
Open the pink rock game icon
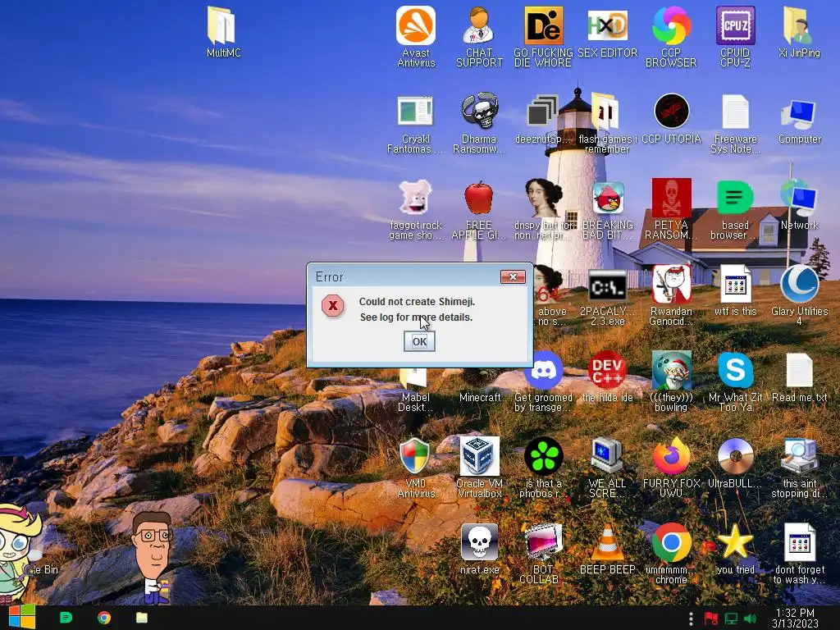click(x=416, y=197)
